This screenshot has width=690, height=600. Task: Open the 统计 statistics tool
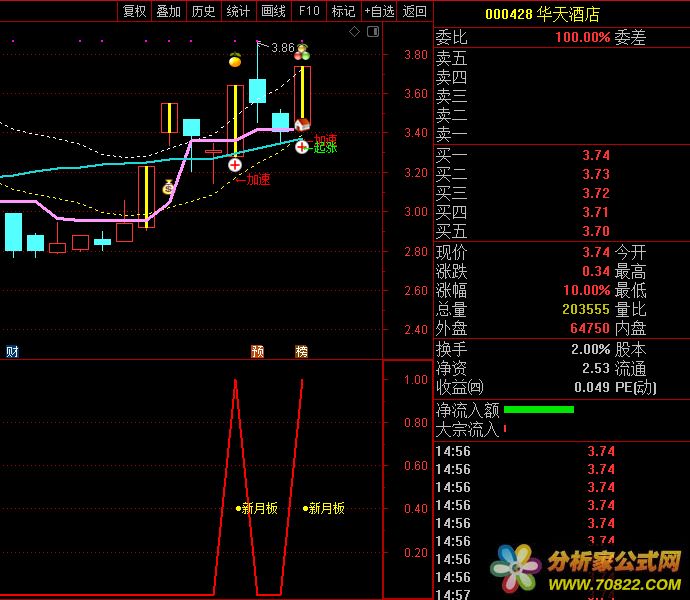(x=238, y=11)
